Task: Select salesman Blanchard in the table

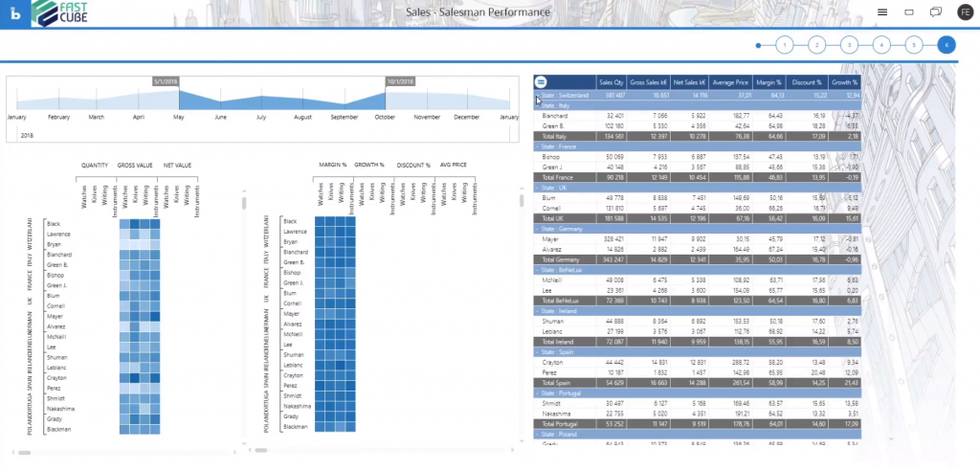Action: coord(557,115)
